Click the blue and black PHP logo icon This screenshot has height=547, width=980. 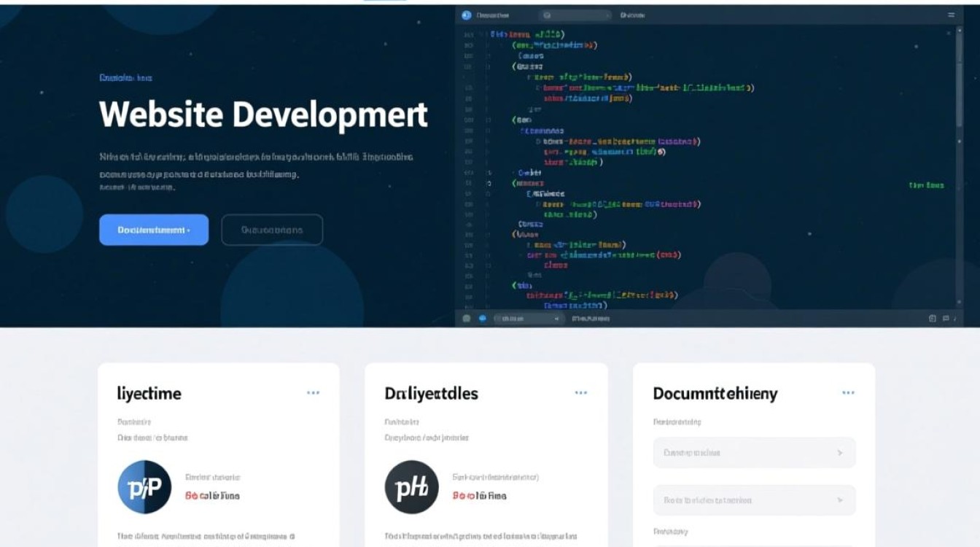click(144, 487)
